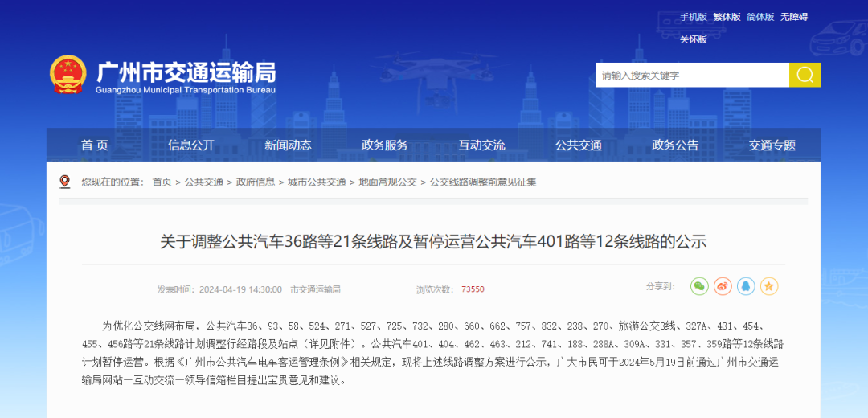This screenshot has height=418, width=868.
Task: Open the 互动交流 menu item
Action: 481,145
